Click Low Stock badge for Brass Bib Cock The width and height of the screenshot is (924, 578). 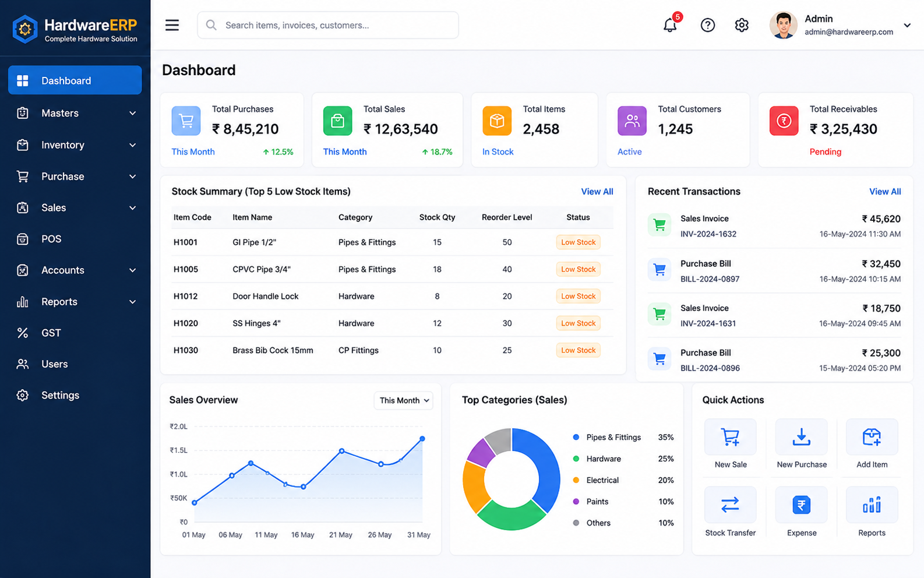tap(578, 350)
